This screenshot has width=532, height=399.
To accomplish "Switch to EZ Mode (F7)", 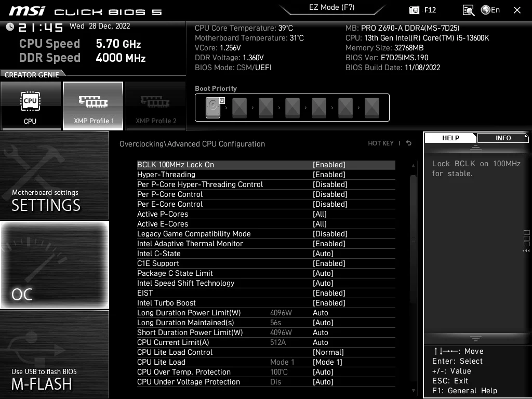I will pos(332,7).
